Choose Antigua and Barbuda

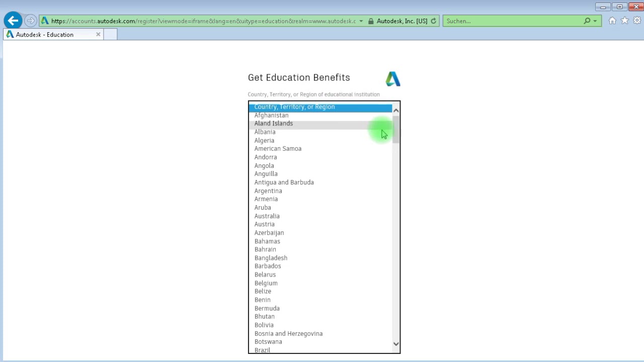pos(320,183)
